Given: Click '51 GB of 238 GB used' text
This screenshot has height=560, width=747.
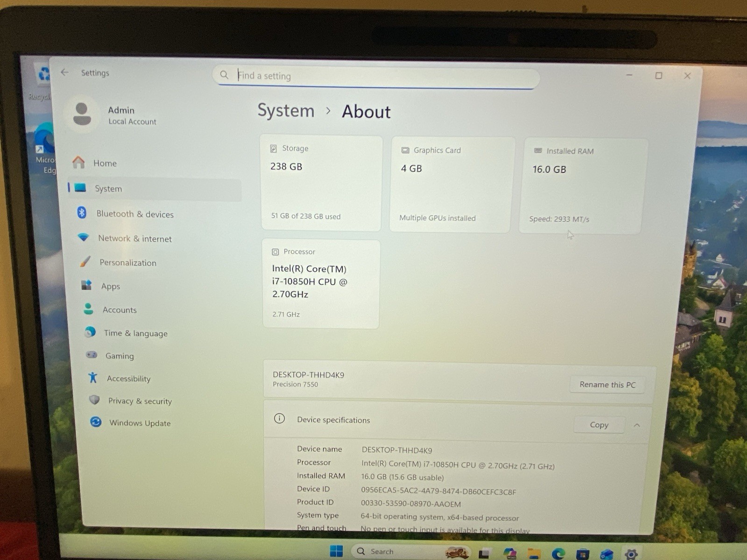Looking at the screenshot, I should pyautogui.click(x=306, y=216).
